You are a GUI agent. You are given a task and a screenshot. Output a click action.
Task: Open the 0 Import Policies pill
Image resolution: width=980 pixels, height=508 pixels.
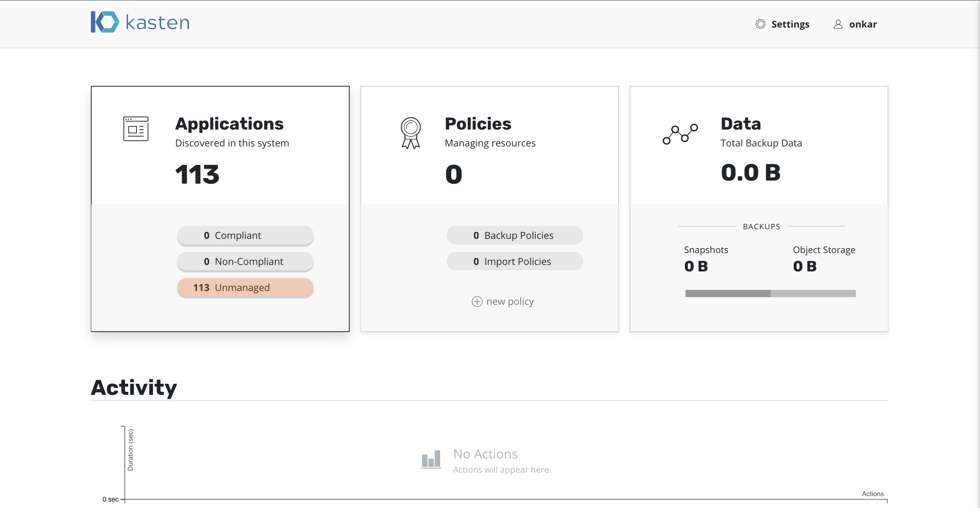[515, 261]
